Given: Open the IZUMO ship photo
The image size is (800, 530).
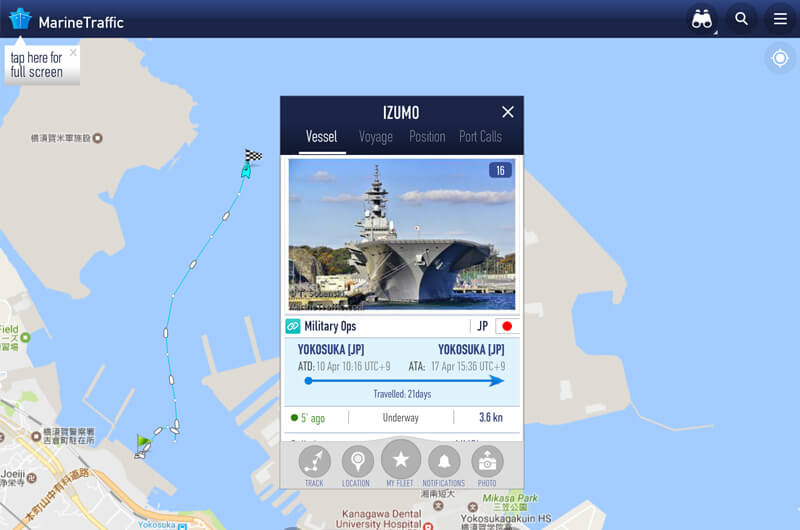Looking at the screenshot, I should tap(402, 234).
